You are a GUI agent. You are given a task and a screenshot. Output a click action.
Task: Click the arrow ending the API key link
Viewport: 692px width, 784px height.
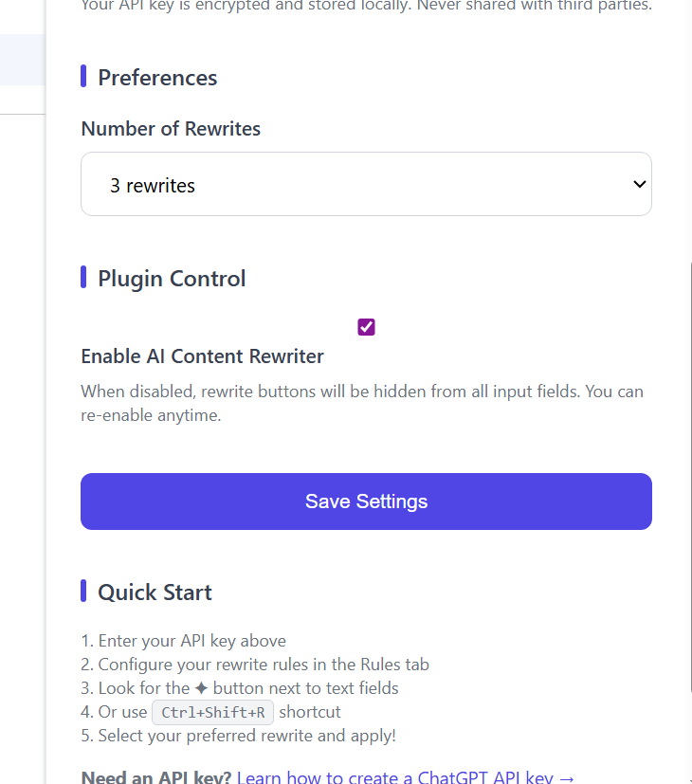pos(567,777)
